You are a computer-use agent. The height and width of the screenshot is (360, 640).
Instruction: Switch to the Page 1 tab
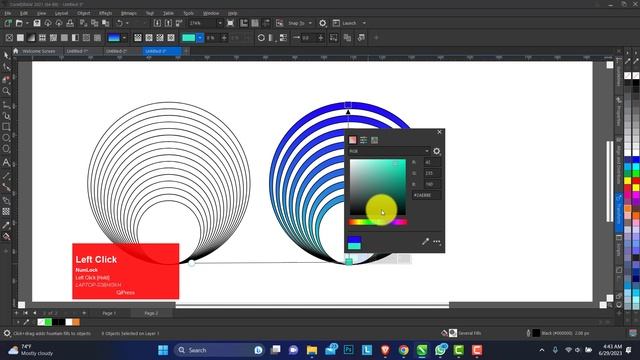109,313
